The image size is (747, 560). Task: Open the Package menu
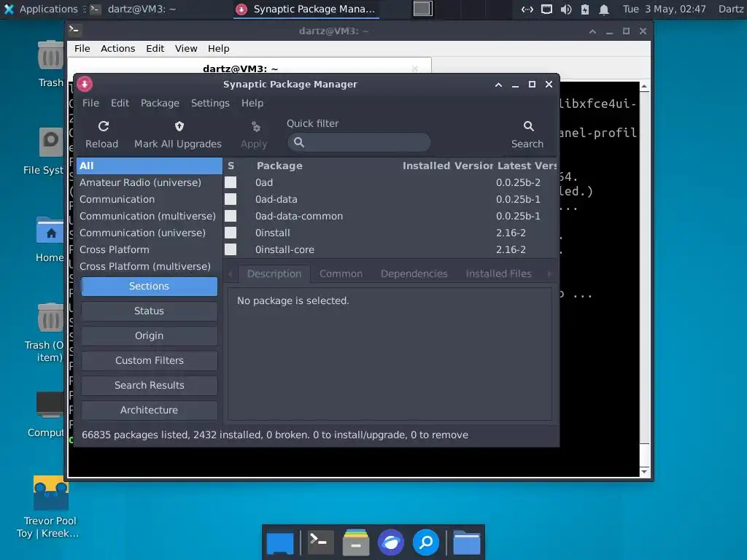click(160, 103)
